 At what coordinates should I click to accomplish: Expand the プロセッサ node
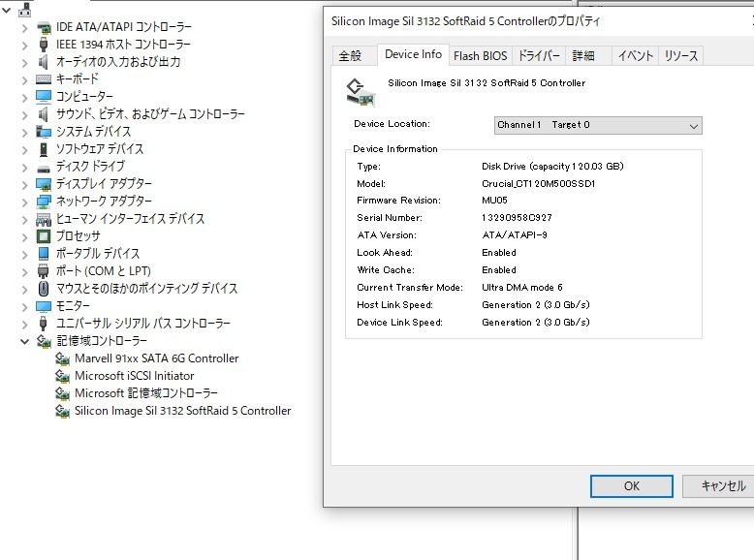[24, 237]
